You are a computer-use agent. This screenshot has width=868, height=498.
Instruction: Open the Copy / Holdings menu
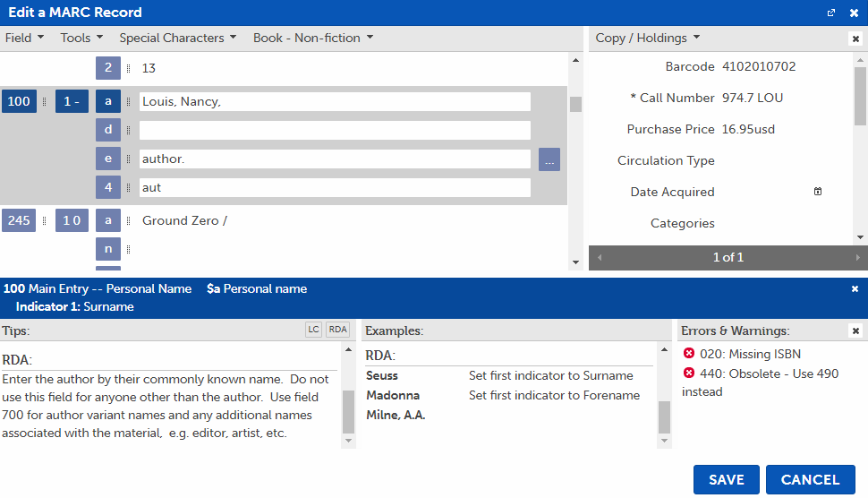pyautogui.click(x=647, y=38)
